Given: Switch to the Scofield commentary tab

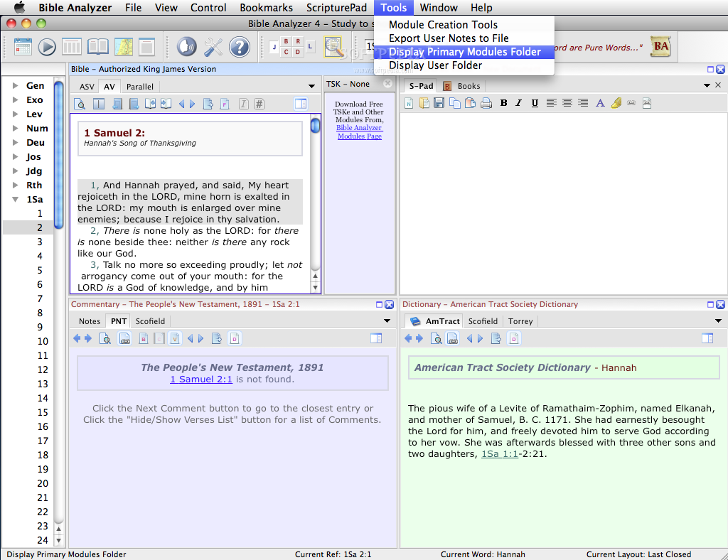Looking at the screenshot, I should pyautogui.click(x=150, y=321).
